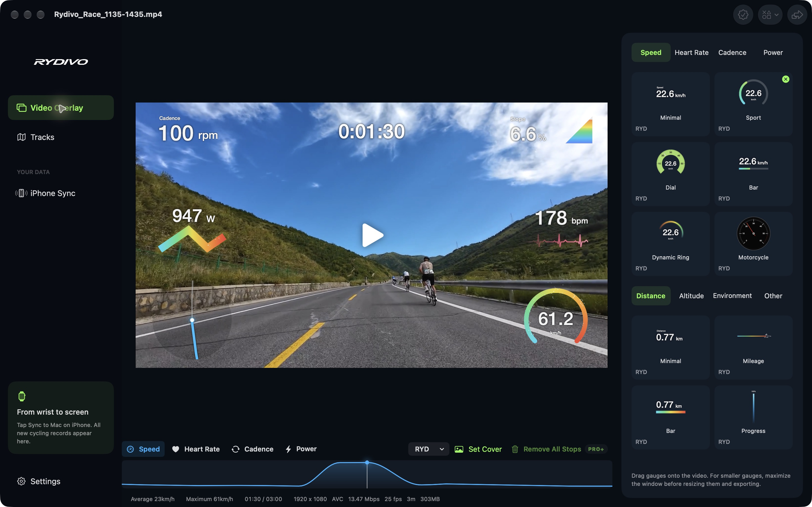
Task: Remove the Sport speed gauge with green X
Action: pos(785,79)
